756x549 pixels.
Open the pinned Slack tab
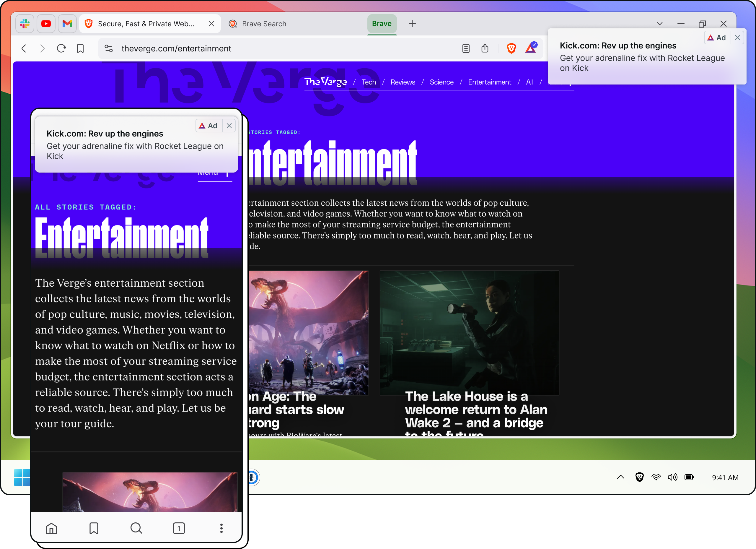tap(25, 24)
